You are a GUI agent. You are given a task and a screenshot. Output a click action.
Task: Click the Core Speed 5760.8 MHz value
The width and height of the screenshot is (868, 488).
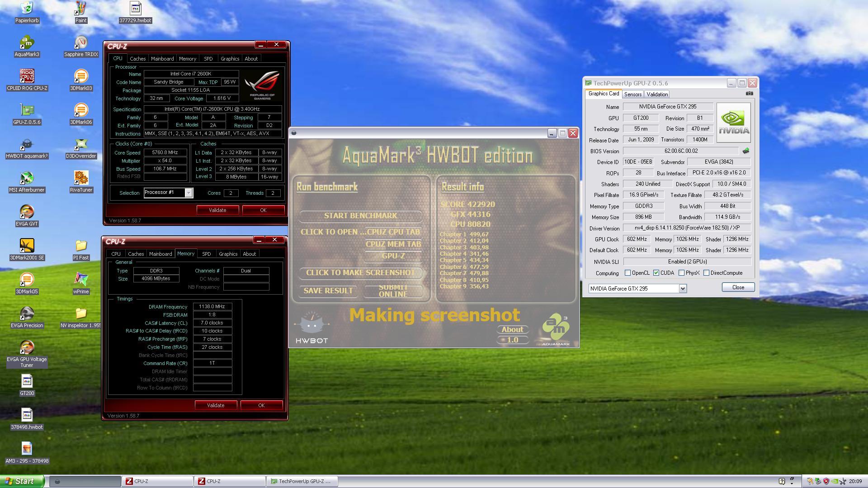point(165,153)
